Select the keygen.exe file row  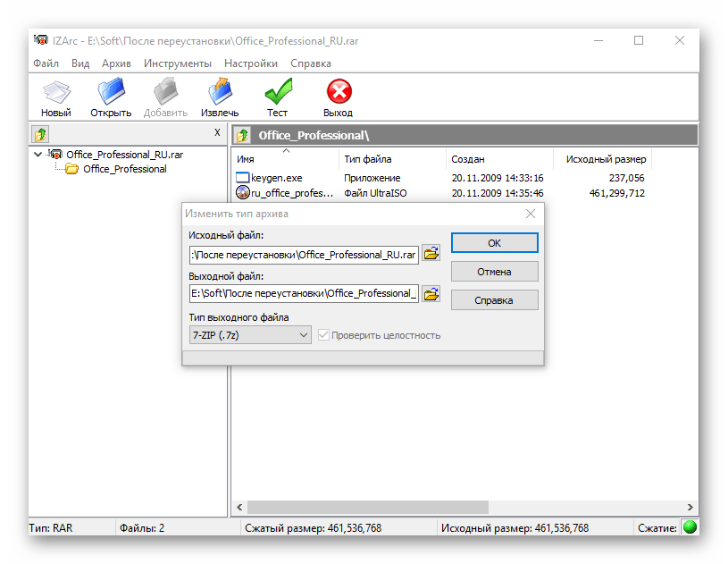[440, 178]
